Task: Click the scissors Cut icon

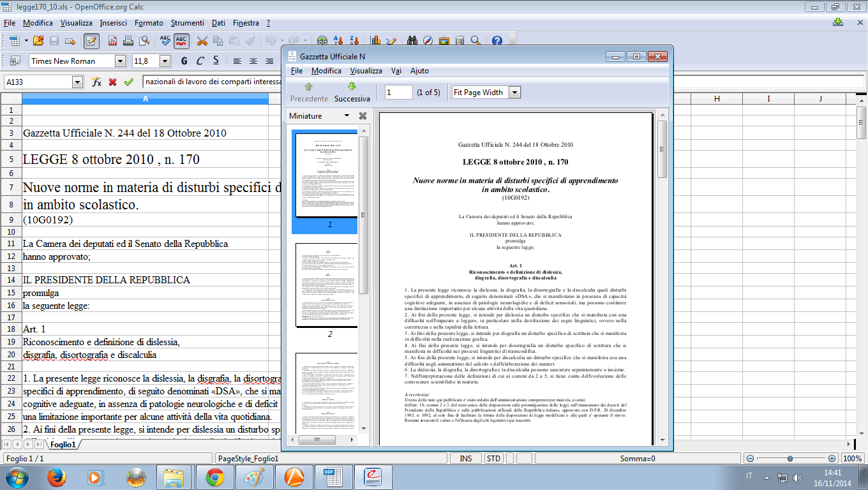Action: point(202,41)
